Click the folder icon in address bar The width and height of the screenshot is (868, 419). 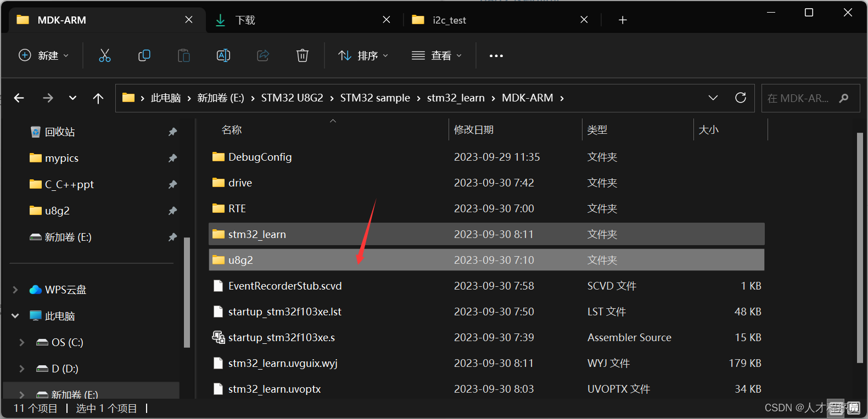pos(128,98)
